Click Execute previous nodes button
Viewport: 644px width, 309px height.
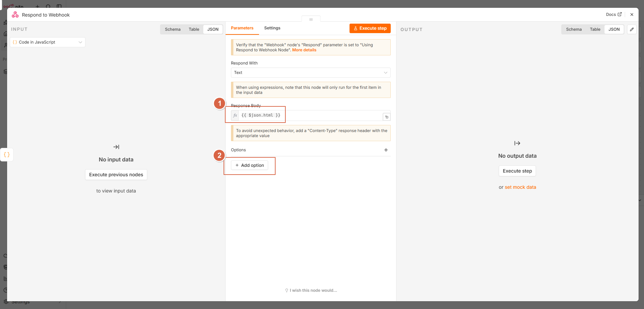pos(116,175)
